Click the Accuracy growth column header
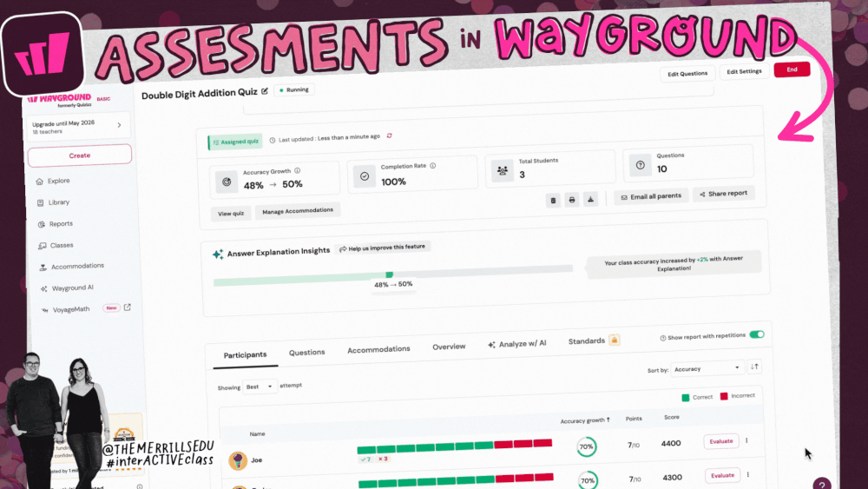The image size is (868, 489). tap(585, 420)
